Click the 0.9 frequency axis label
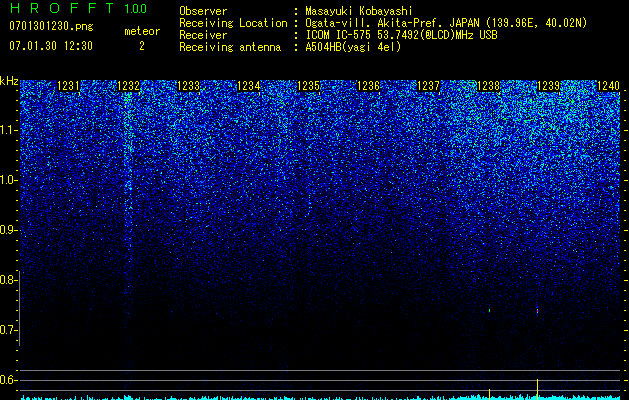Image resolution: width=629 pixels, height=400 pixels. (x=8, y=230)
